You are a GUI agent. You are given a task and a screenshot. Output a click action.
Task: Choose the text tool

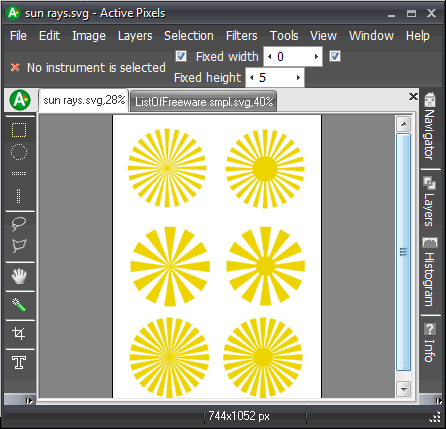click(x=19, y=362)
